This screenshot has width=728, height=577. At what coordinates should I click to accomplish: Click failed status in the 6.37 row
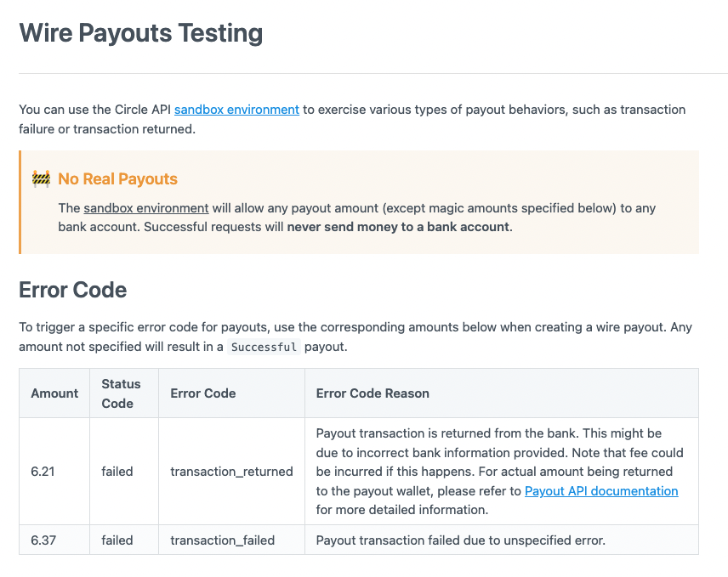(117, 540)
